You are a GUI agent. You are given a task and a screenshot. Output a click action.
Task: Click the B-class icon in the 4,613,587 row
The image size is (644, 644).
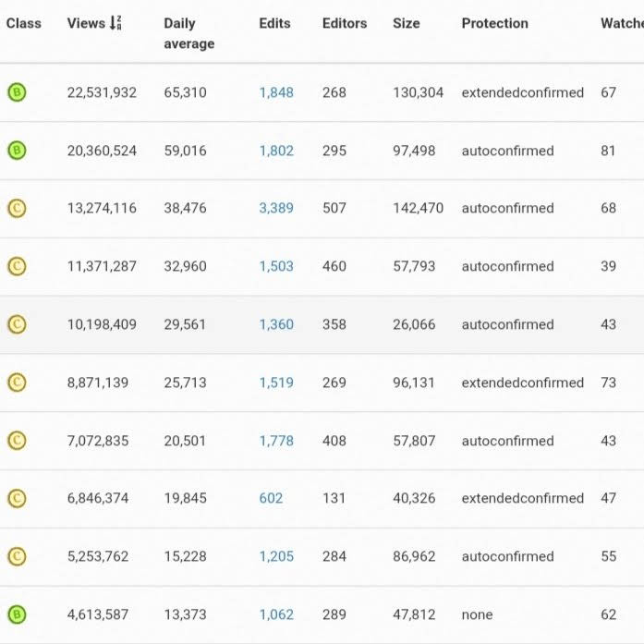click(17, 614)
